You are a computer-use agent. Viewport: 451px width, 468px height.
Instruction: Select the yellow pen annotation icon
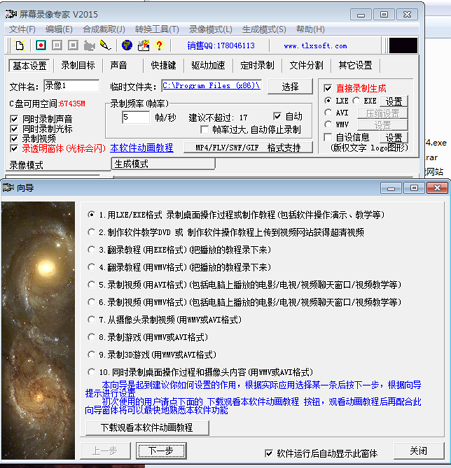tap(105, 45)
